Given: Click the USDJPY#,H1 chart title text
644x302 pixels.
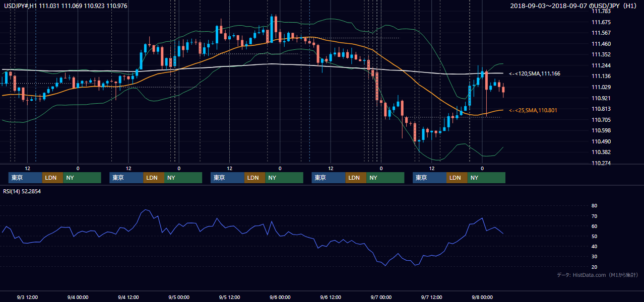Looking at the screenshot, I should click(x=66, y=6).
